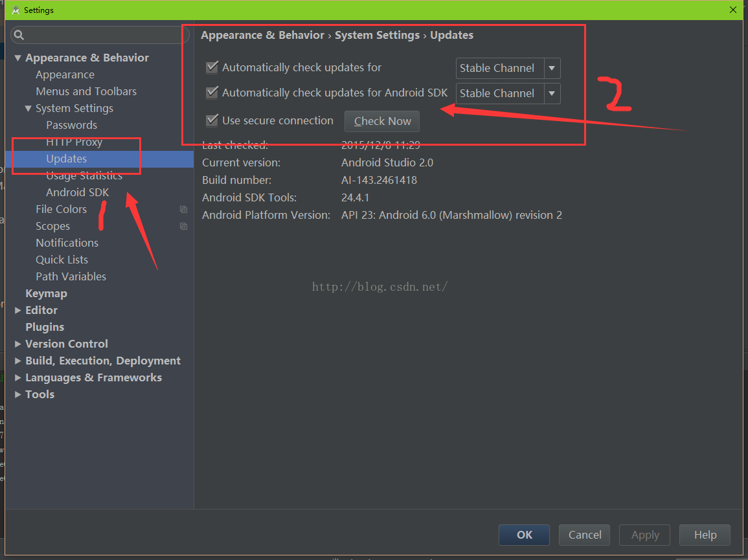Viewport: 748px width, 560px height.
Task: Select the Editor category label
Action: [41, 311]
